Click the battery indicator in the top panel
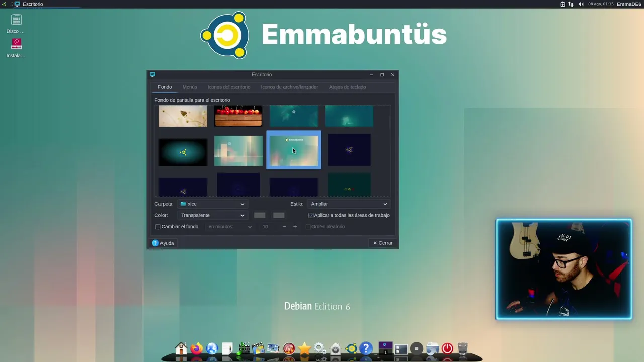This screenshot has width=644, height=362. 563,4
